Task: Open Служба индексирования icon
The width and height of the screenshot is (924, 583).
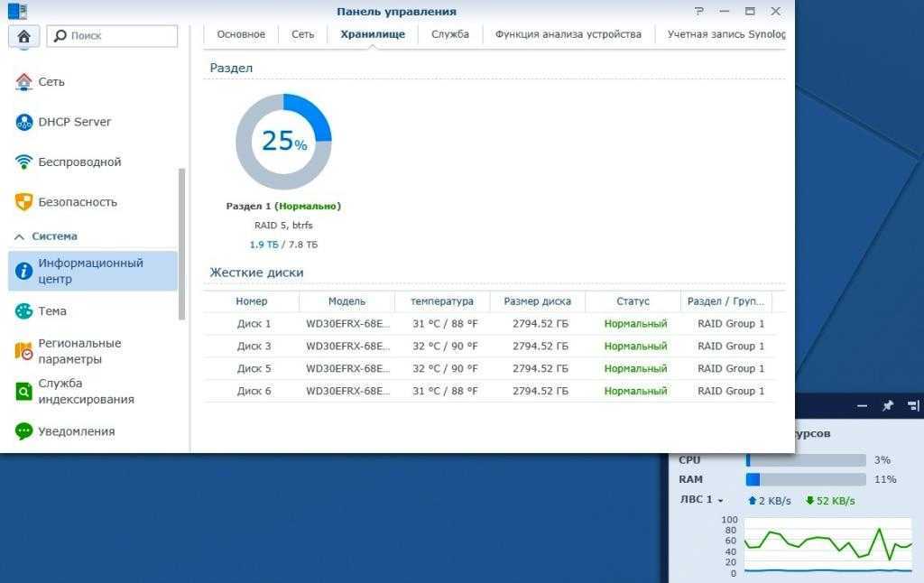Action: 24,391
